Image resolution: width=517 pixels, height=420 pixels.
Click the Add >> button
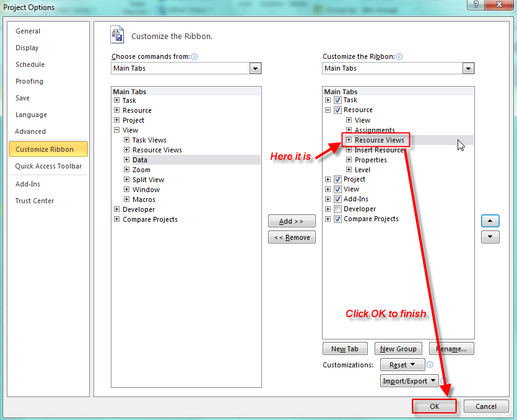[x=292, y=221]
